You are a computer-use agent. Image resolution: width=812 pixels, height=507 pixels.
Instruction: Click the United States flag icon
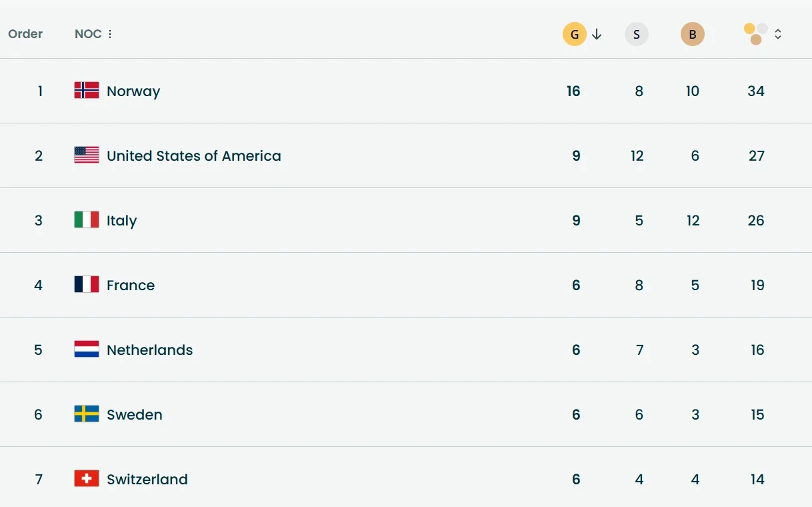87,155
